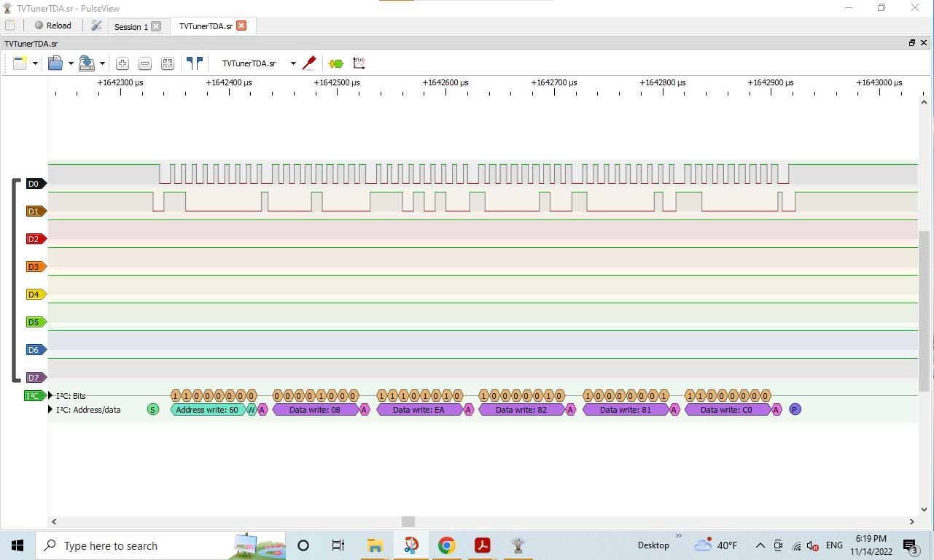Open the D4 channel color label

point(34,294)
